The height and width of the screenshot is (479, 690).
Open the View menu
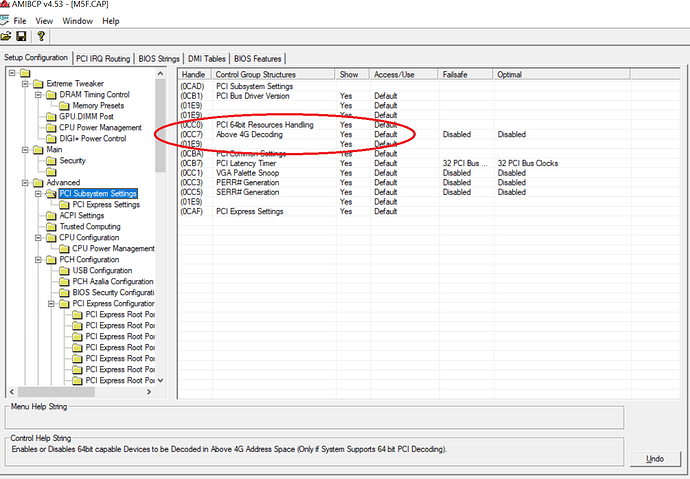[44, 21]
